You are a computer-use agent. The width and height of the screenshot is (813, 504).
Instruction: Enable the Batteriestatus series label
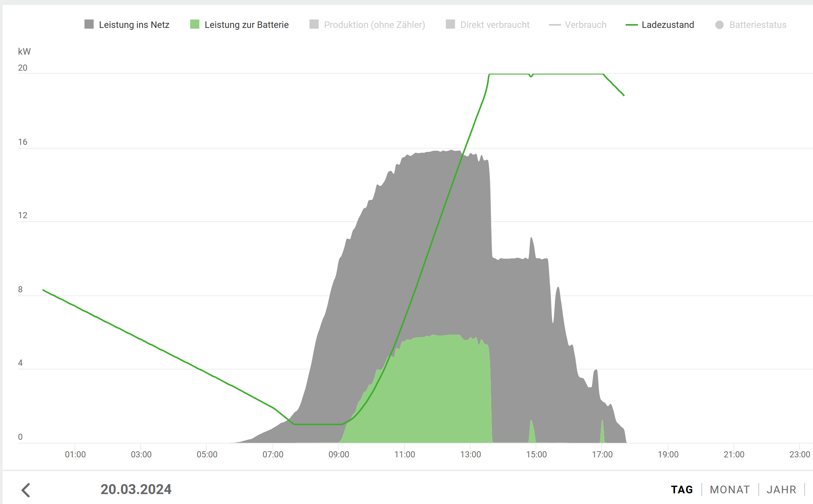pos(758,25)
